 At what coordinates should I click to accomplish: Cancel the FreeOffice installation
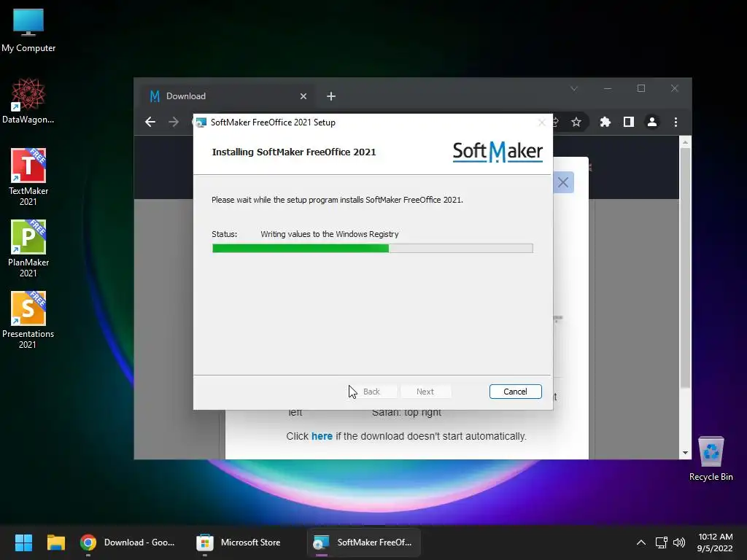click(515, 392)
